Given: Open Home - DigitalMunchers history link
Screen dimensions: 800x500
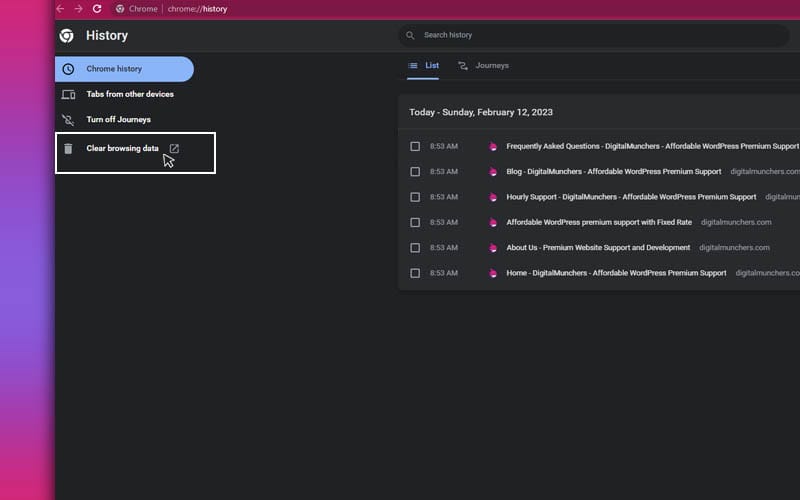Looking at the screenshot, I should (616, 273).
